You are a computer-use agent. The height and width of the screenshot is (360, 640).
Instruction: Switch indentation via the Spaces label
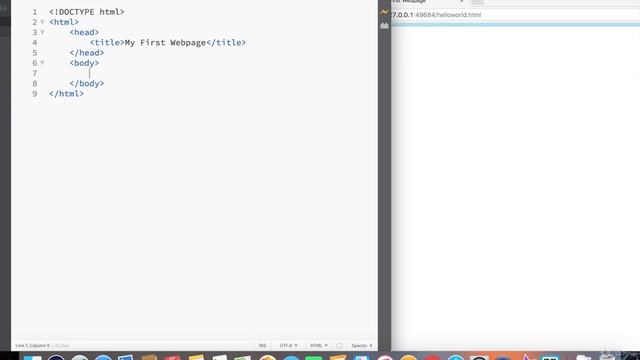(x=359, y=345)
